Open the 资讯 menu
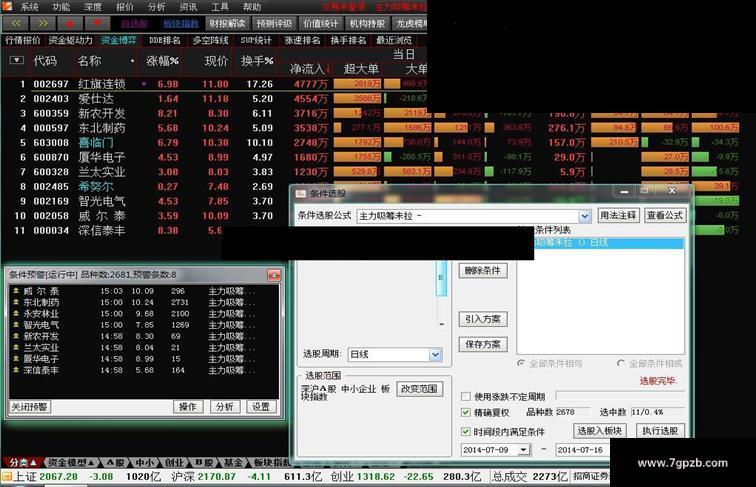 pos(188,7)
